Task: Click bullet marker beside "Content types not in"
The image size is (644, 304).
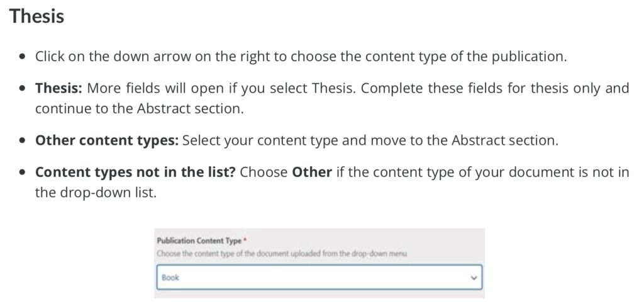Action: point(23,172)
